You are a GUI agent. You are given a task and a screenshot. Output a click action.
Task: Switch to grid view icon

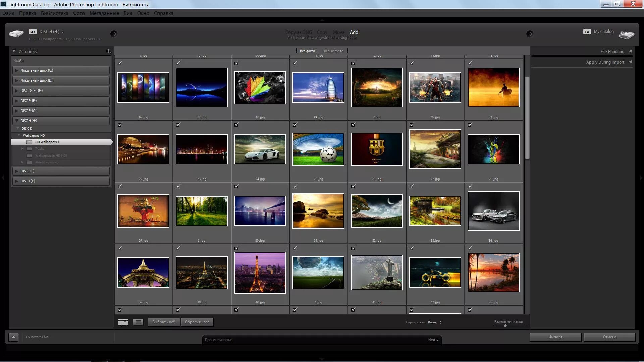point(123,322)
